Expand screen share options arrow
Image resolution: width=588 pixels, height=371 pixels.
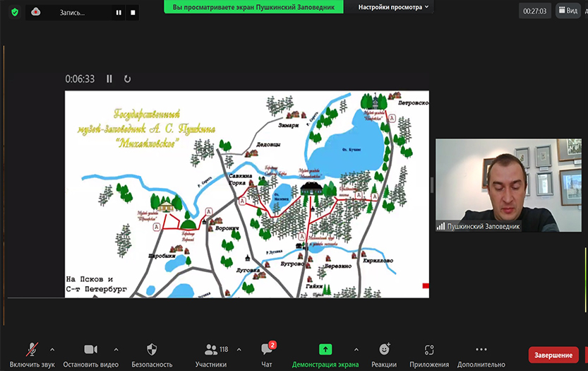coord(356,349)
